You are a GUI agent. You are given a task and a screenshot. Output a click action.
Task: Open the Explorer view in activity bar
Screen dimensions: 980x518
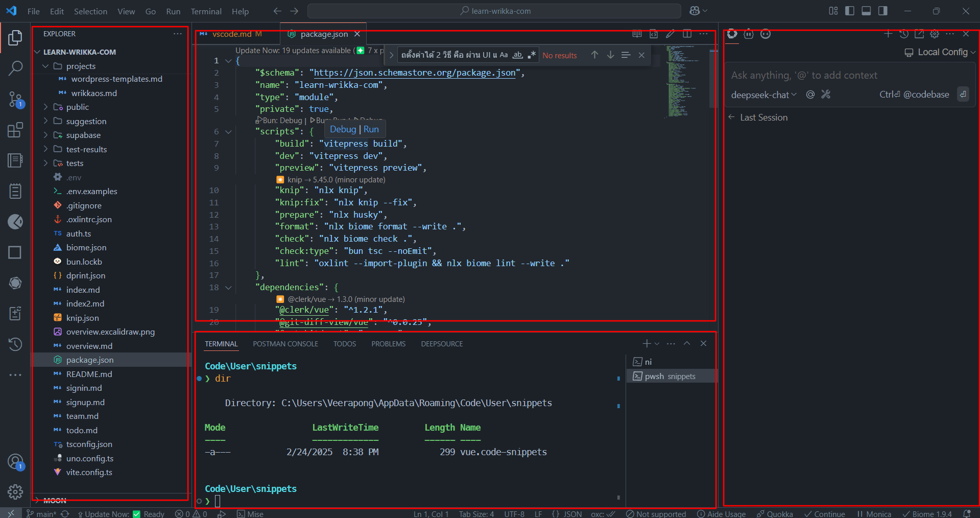tap(15, 38)
